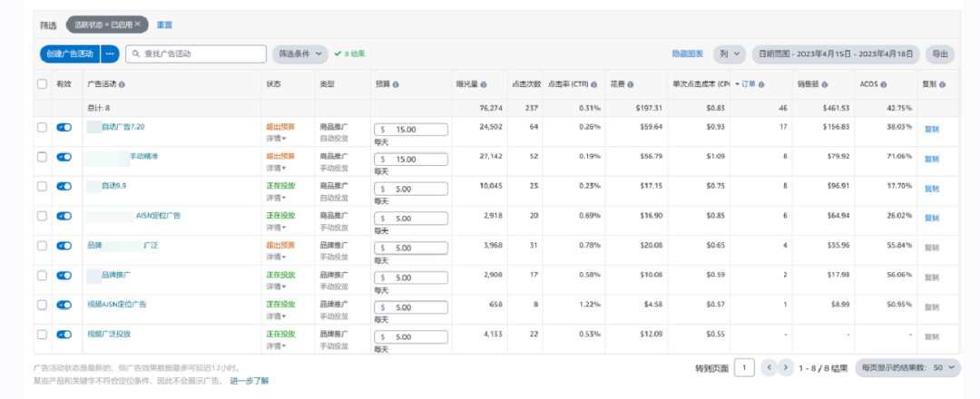
Task: Tick the select-all checkbox in the table header
Action: (42, 83)
